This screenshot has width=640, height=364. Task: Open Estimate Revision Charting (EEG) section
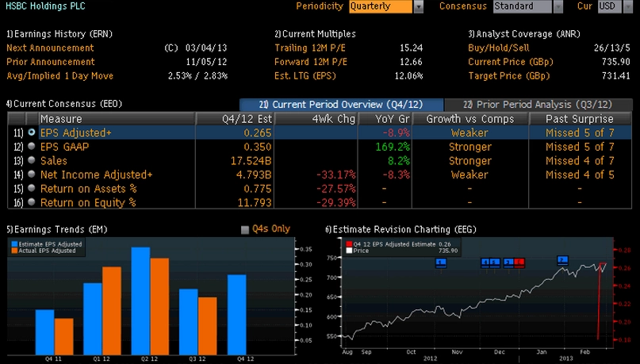[400, 229]
